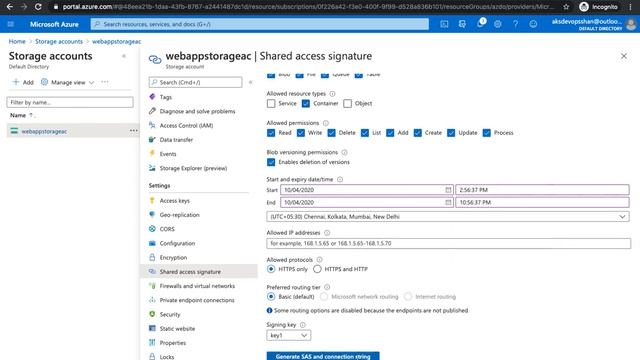
Task: Close the Shared access signature blade
Action: coord(624,56)
